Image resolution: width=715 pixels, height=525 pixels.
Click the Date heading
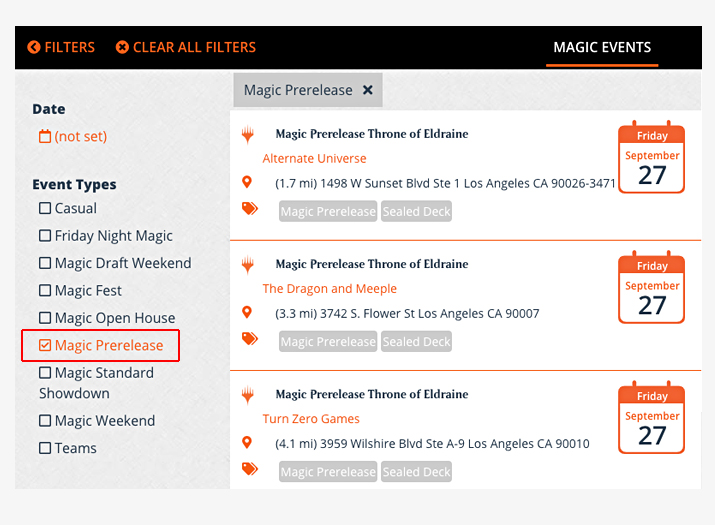49,109
